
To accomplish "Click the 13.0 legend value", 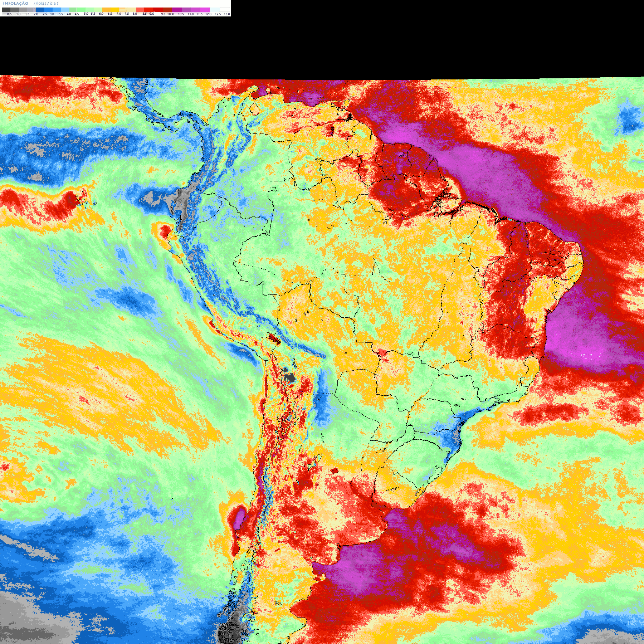I will (227, 14).
